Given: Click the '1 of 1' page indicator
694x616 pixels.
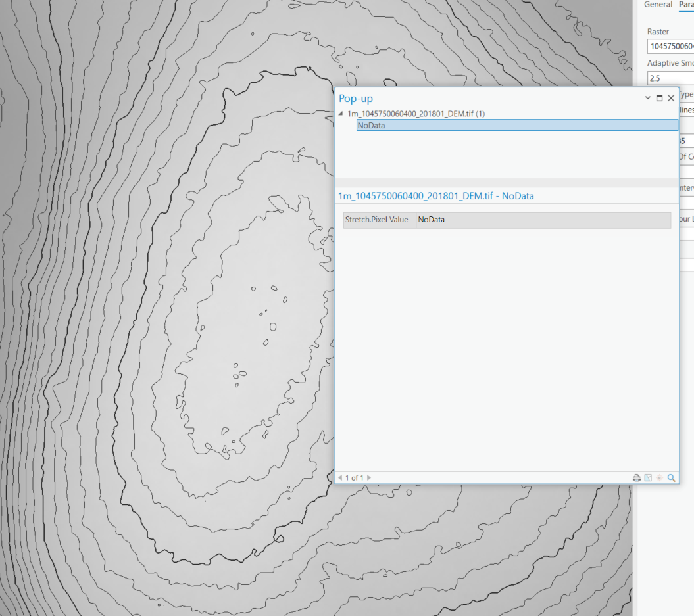Looking at the screenshot, I should pos(354,477).
